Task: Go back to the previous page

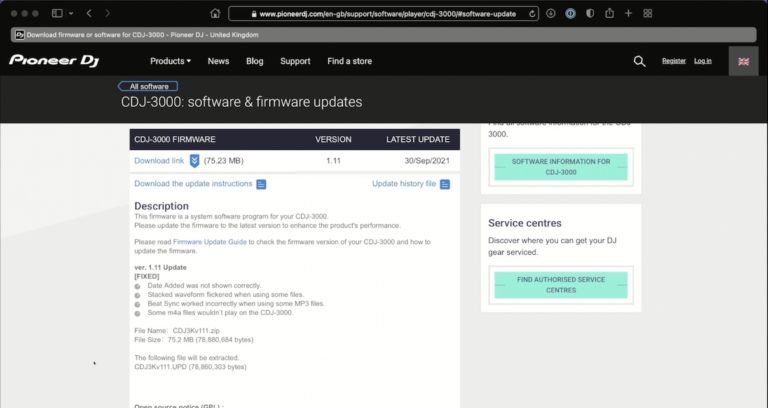Action: 89,14
